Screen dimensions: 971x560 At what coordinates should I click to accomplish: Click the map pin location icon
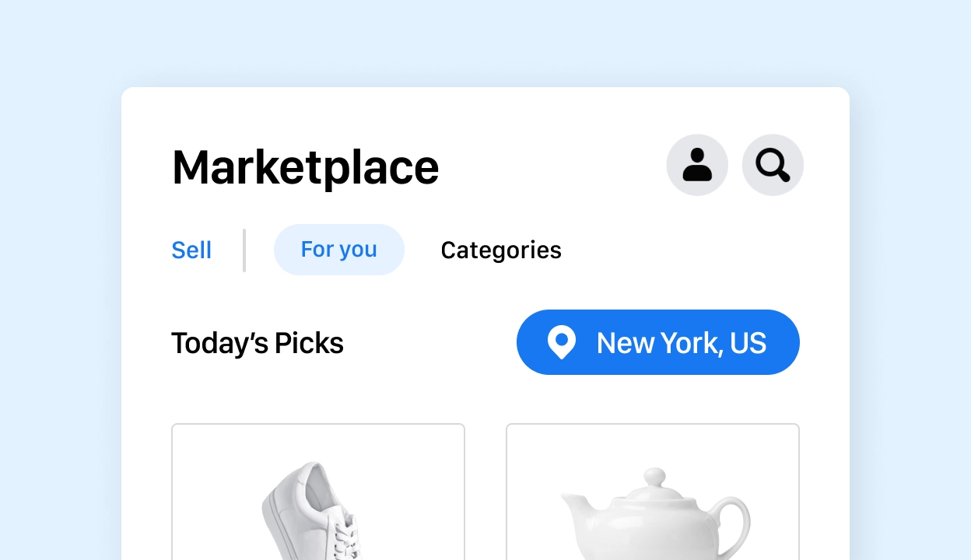coord(561,342)
